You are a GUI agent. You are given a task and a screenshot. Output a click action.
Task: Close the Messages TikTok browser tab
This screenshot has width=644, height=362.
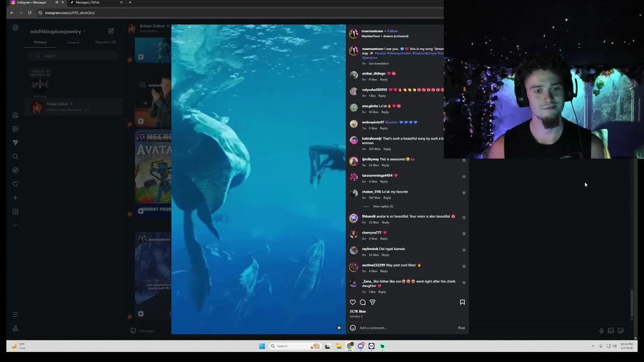point(121,3)
